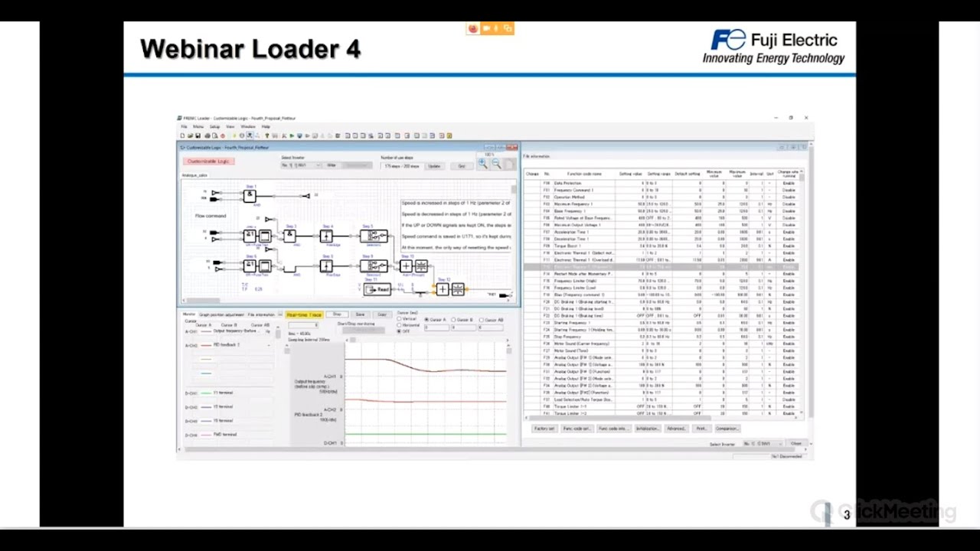Select the 'Stop Frequency' table row
The height and width of the screenshot is (551, 980).
(662, 337)
